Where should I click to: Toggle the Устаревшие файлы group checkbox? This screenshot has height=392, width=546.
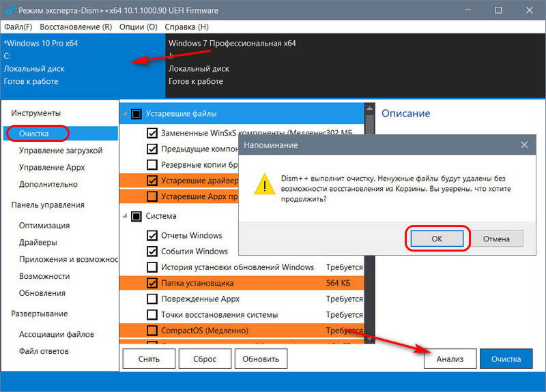[136, 114]
